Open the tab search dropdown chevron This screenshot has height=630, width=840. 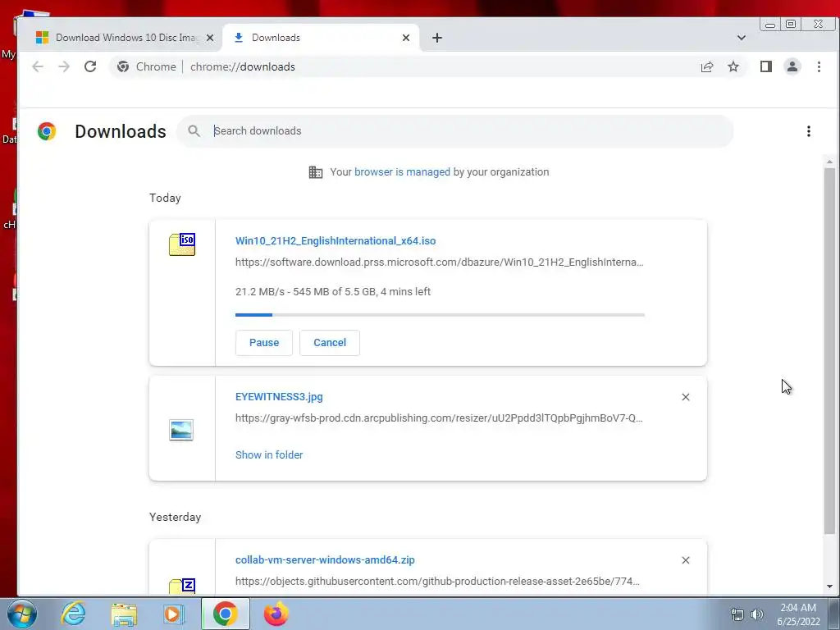pos(742,38)
